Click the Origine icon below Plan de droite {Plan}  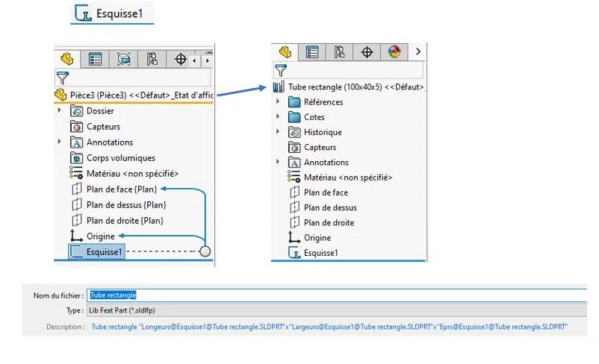76,236
